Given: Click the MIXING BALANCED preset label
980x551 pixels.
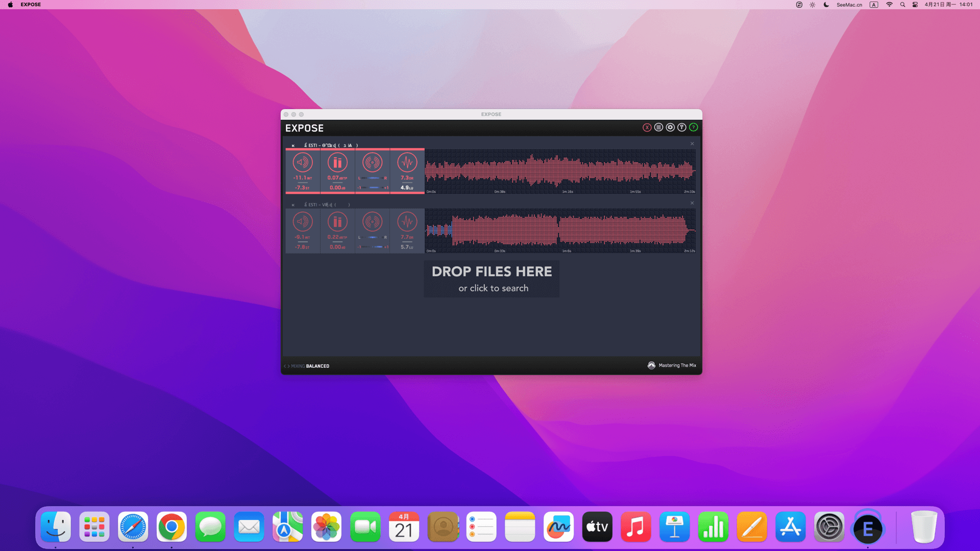Looking at the screenshot, I should (x=310, y=366).
